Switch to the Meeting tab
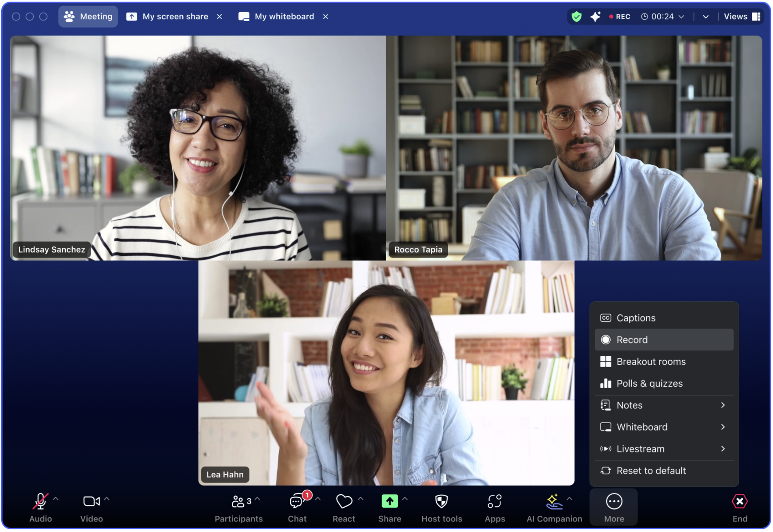 coord(88,17)
